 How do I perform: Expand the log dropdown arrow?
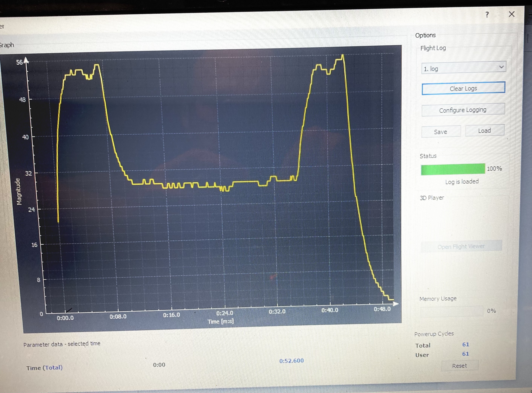click(501, 67)
